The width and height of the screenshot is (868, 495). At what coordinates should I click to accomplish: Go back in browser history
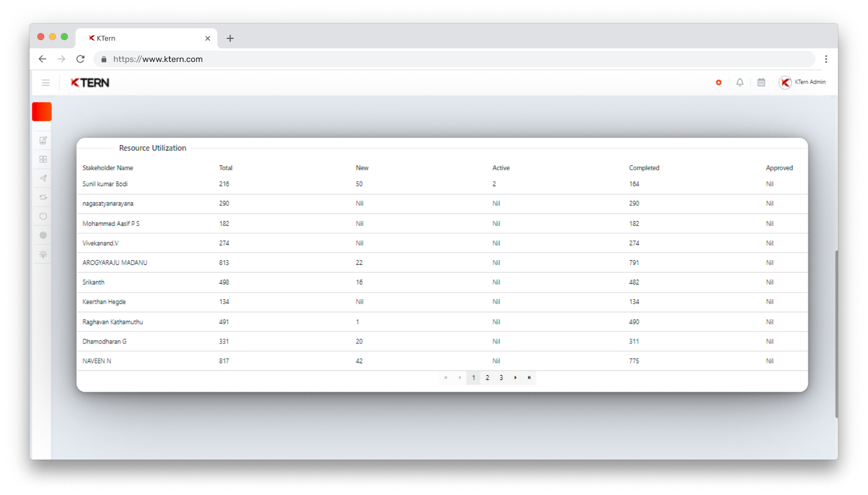(42, 59)
